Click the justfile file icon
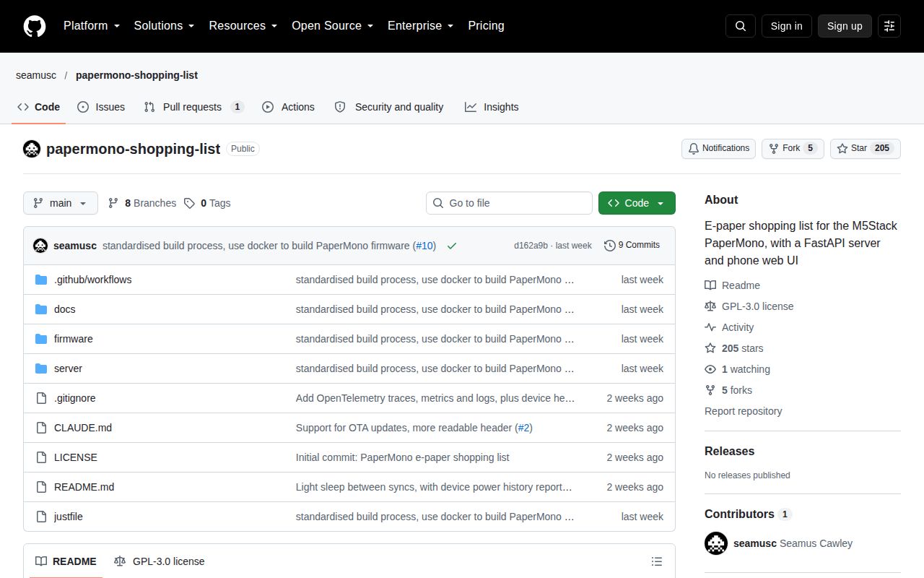 tap(41, 517)
